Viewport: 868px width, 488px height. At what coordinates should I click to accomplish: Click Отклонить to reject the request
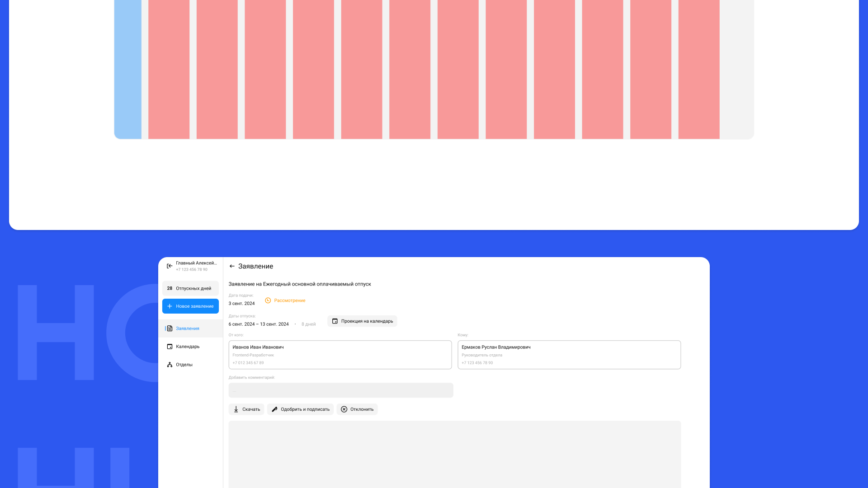[357, 409]
